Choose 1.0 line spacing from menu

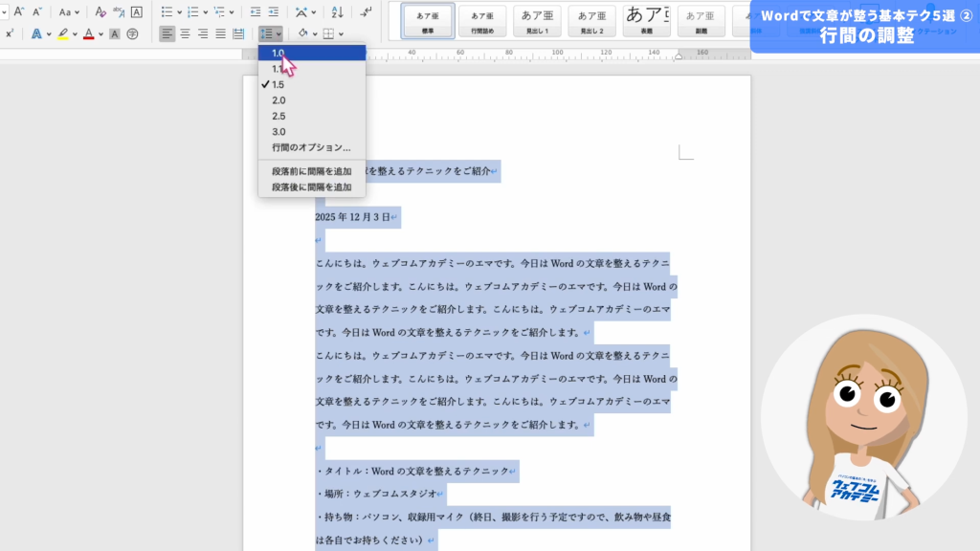[x=278, y=53]
